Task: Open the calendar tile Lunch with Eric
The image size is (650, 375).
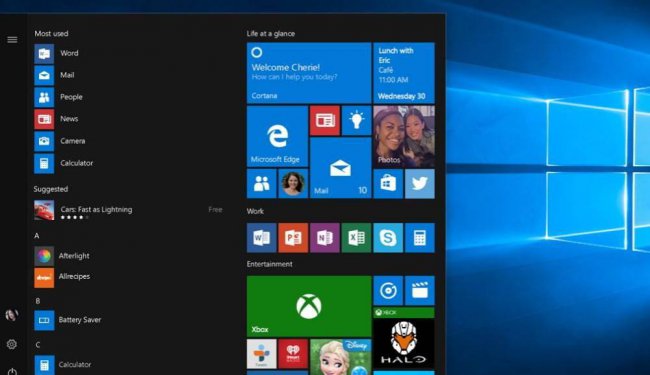Action: (x=404, y=73)
